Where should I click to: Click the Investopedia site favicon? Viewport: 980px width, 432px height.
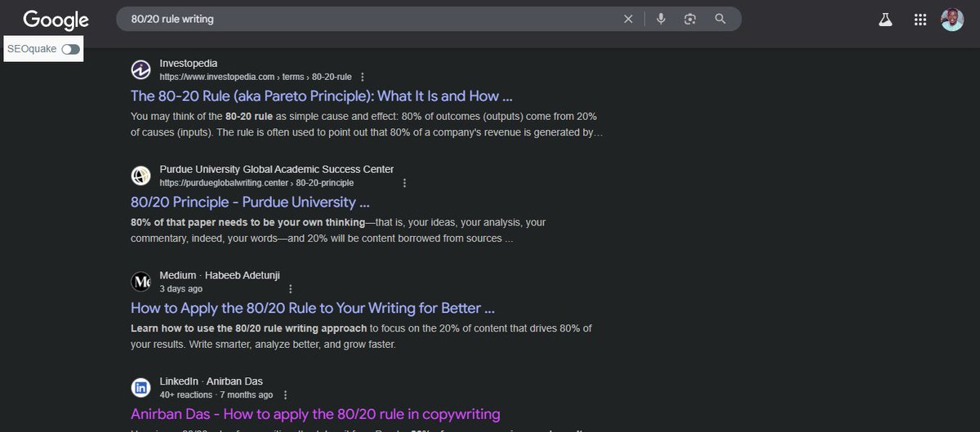tap(141, 69)
